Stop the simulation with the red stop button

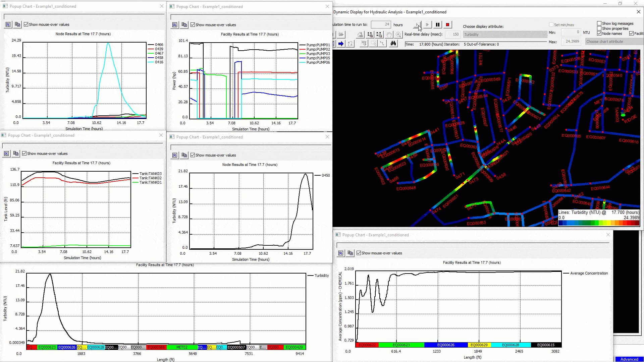pyautogui.click(x=447, y=24)
